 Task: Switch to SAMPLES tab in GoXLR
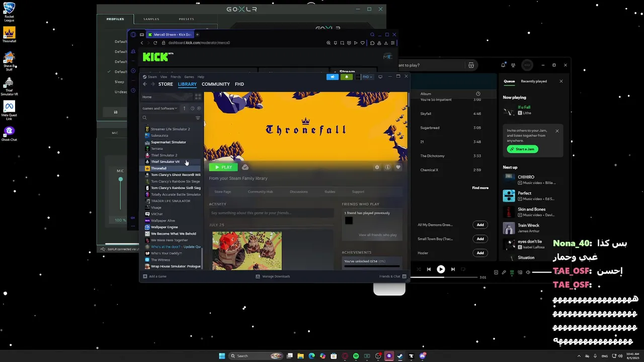[151, 19]
